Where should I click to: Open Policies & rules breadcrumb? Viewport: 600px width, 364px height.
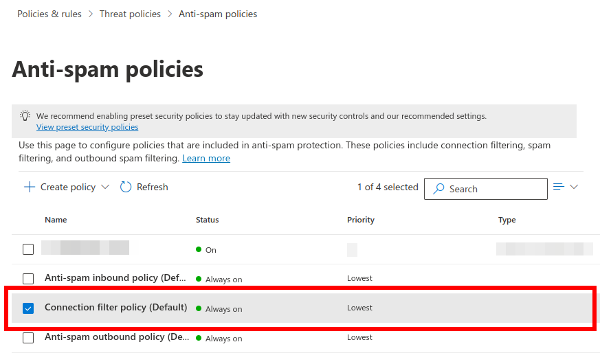point(49,14)
